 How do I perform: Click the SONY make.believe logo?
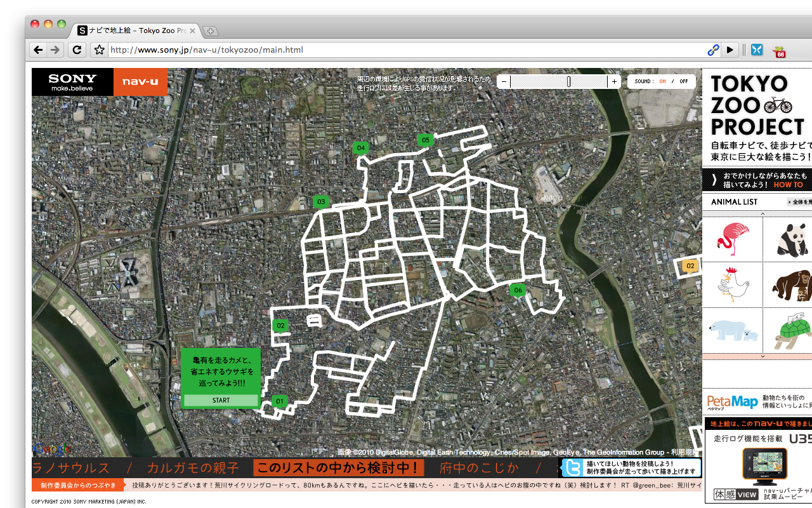[x=72, y=82]
